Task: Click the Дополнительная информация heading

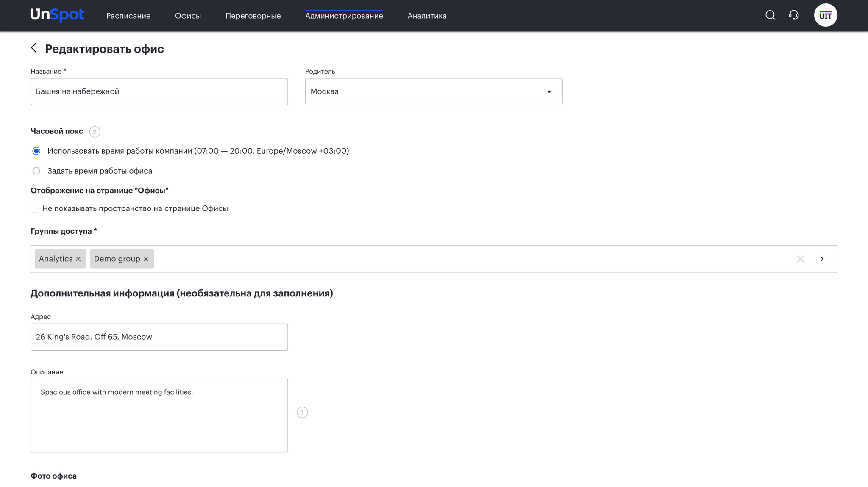Action: coord(181,293)
